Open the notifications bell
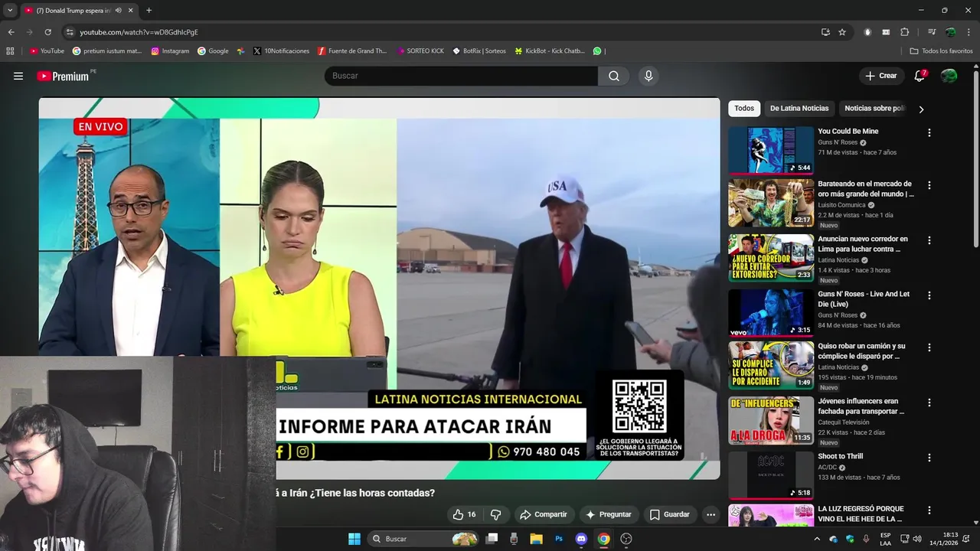The image size is (980, 551). click(x=920, y=76)
